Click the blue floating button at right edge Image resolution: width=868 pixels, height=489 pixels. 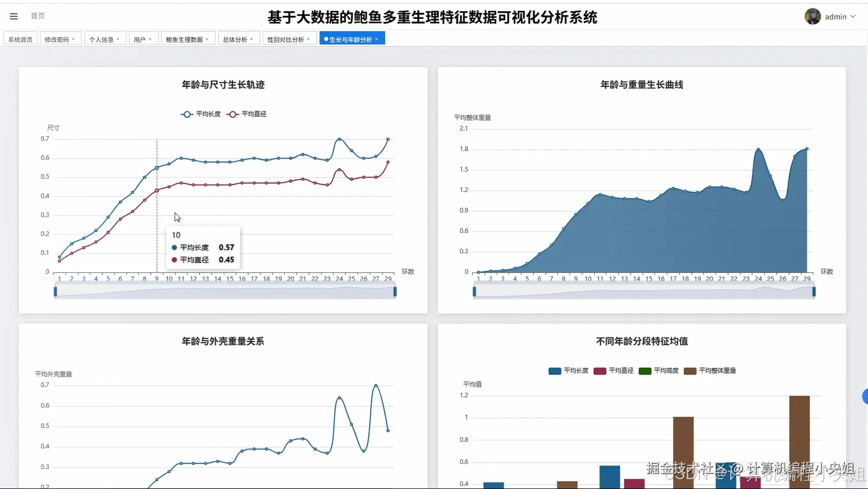(865, 397)
